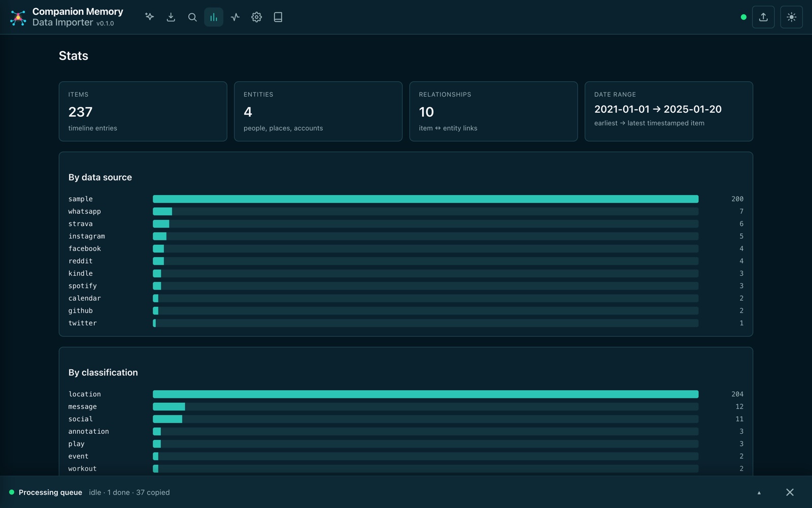The height and width of the screenshot is (508, 812).
Task: Open the search magnifier in the top navigation
Action: pyautogui.click(x=192, y=17)
